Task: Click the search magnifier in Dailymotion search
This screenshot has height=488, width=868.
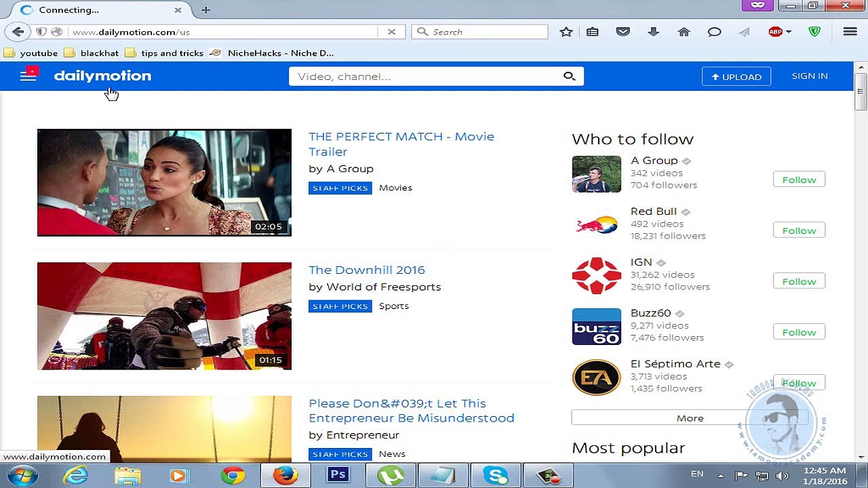Action: click(x=570, y=76)
